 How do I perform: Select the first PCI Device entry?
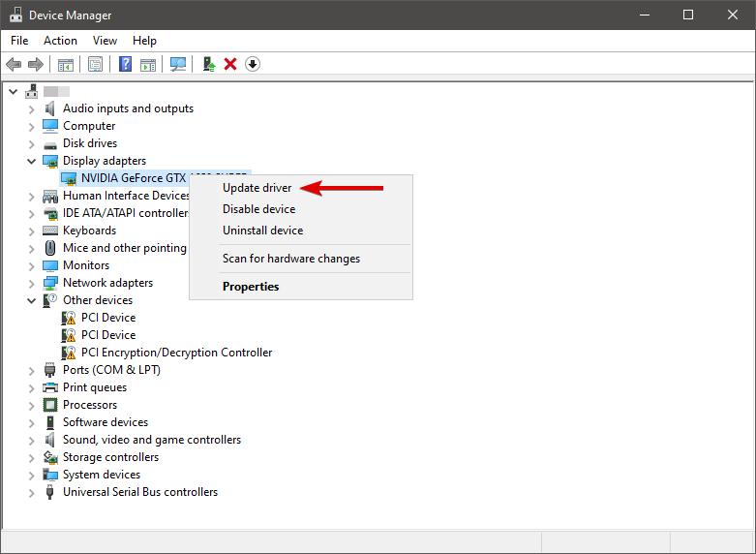(108, 318)
